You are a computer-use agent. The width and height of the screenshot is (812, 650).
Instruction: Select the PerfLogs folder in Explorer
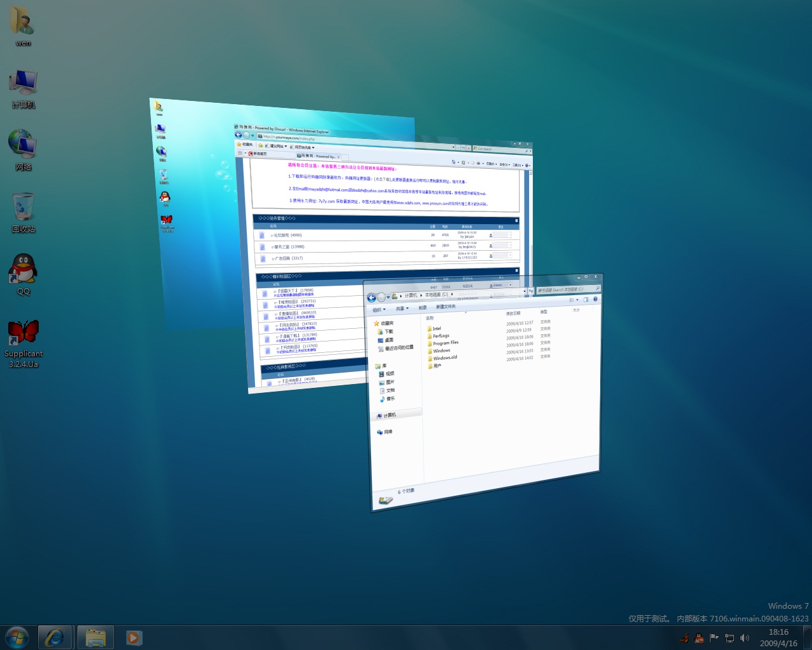(x=438, y=336)
